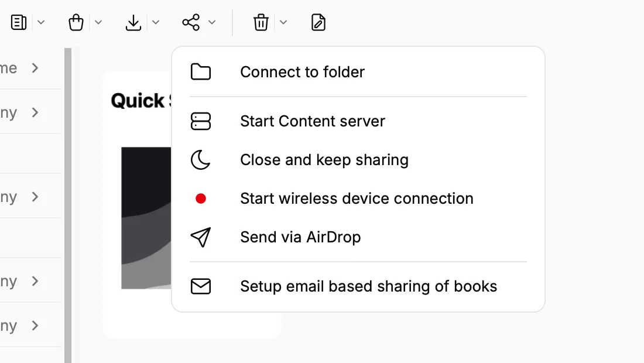Click the download/save to disk icon

tap(133, 22)
